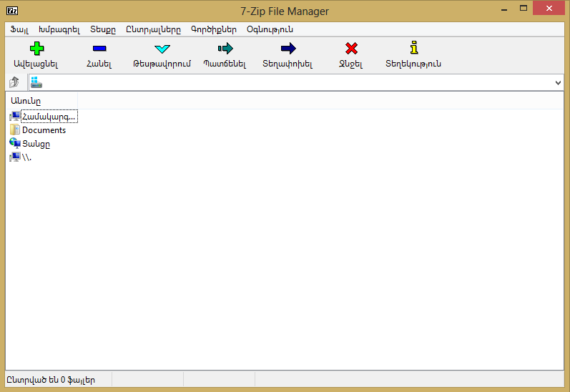The height and width of the screenshot is (392, 570).
Task: Sort by the Անունը (Name) column header
Action: 41,101
